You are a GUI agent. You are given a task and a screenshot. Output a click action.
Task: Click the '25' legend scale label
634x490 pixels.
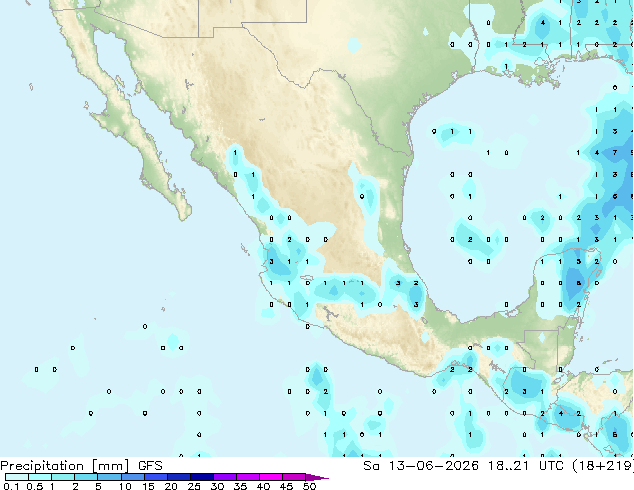[x=194, y=486]
